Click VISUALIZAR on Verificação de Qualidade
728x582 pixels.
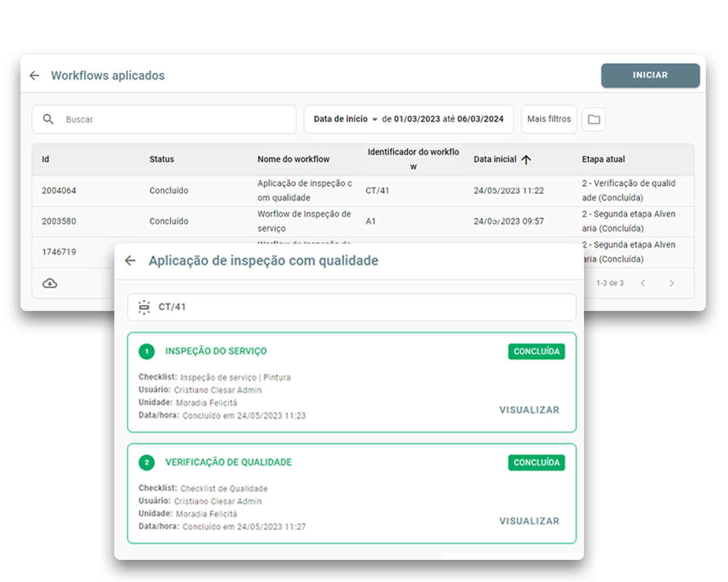(x=529, y=521)
